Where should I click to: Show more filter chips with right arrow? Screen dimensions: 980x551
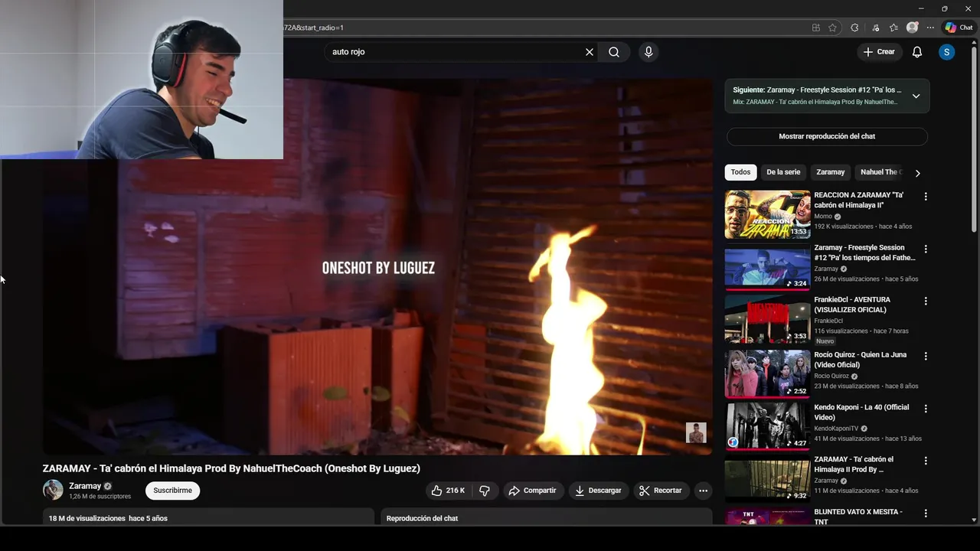coord(917,173)
